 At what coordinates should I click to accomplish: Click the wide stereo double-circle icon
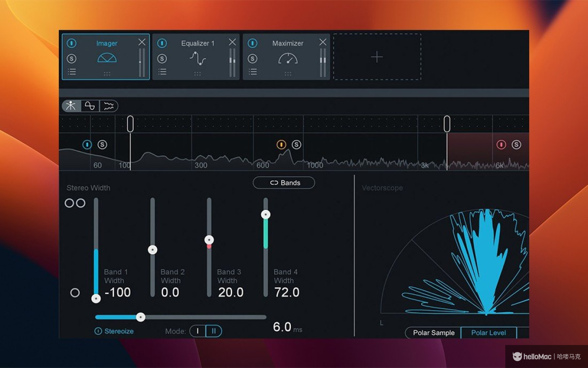click(x=75, y=203)
